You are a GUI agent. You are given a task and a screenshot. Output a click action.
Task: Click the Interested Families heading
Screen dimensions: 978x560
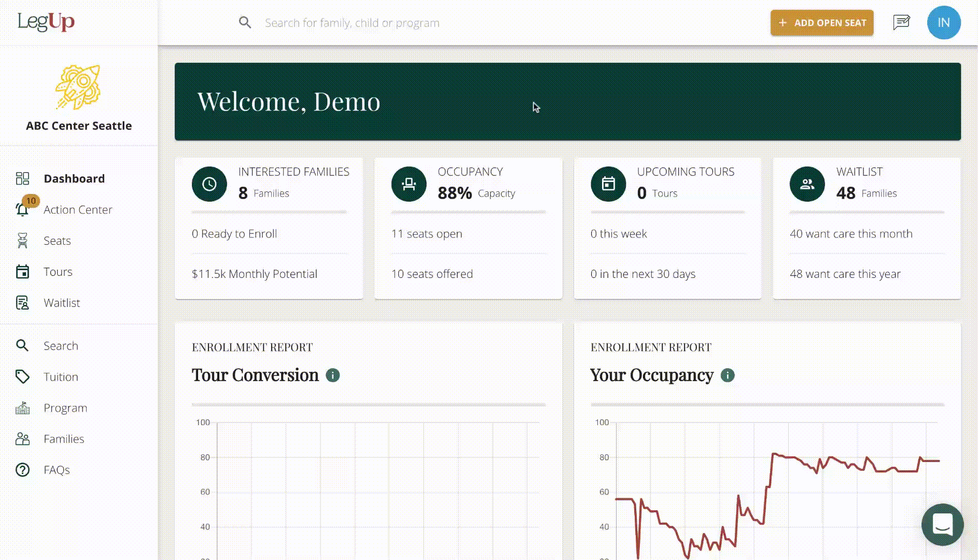point(294,172)
